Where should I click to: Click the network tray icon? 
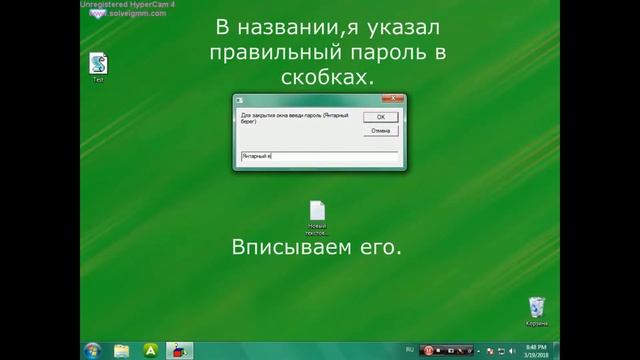click(x=501, y=351)
